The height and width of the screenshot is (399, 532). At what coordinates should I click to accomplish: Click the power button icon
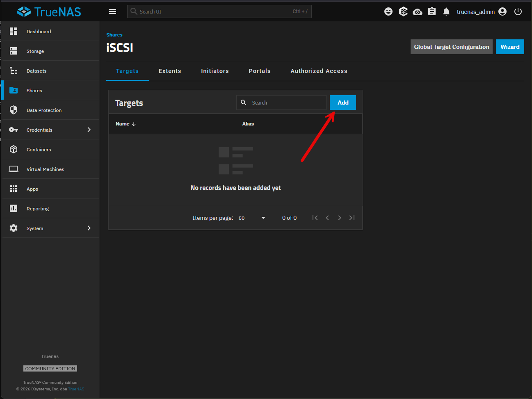tap(518, 11)
